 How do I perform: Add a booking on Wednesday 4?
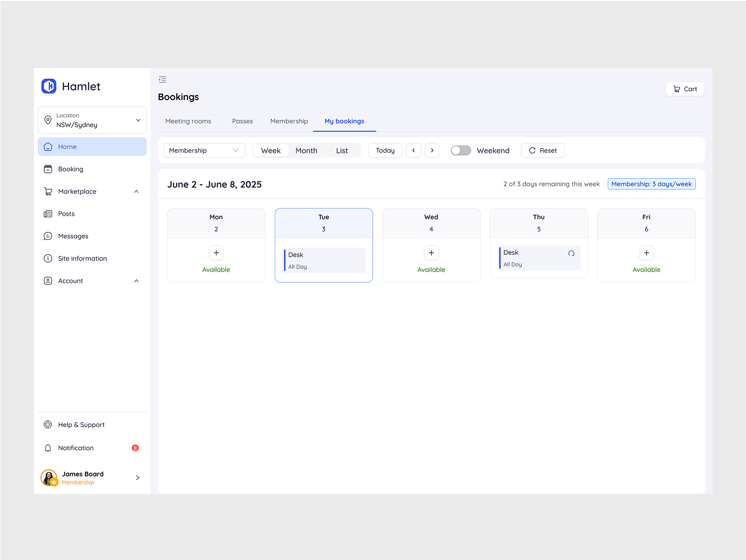point(431,253)
